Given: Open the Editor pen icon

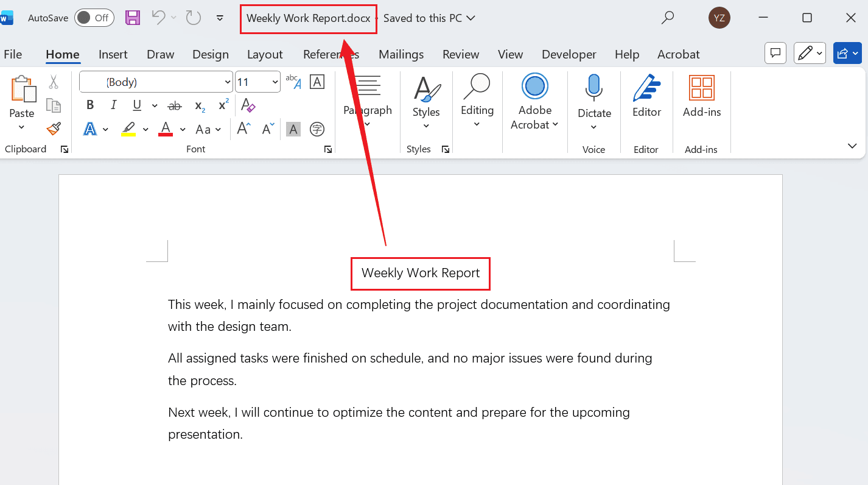Looking at the screenshot, I should pyautogui.click(x=646, y=88).
